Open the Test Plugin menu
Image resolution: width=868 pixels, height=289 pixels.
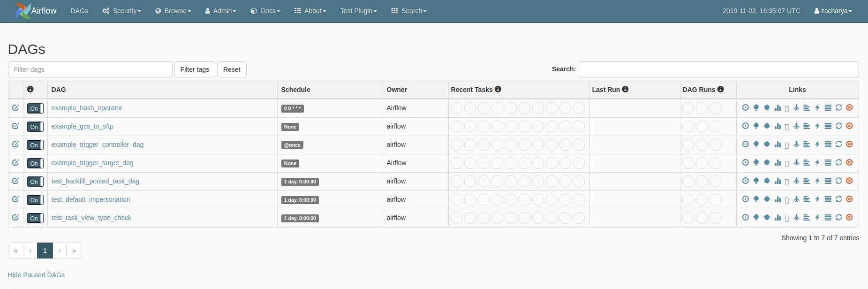(x=358, y=11)
